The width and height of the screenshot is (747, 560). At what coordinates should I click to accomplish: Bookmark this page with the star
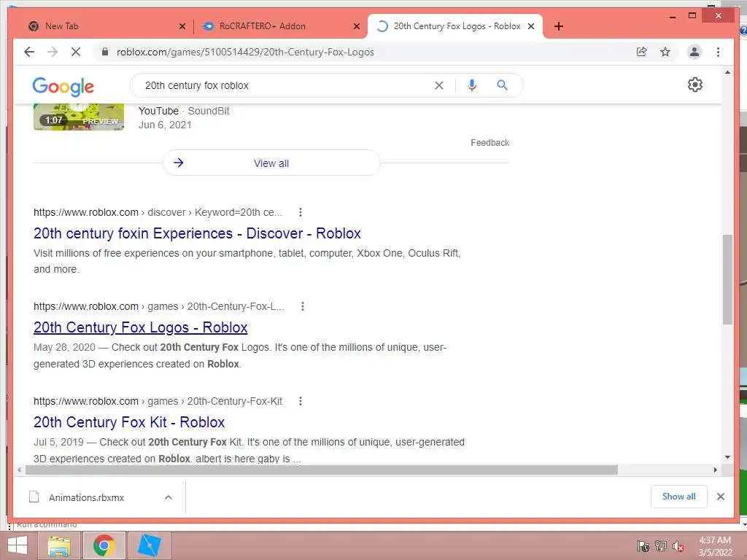(665, 52)
